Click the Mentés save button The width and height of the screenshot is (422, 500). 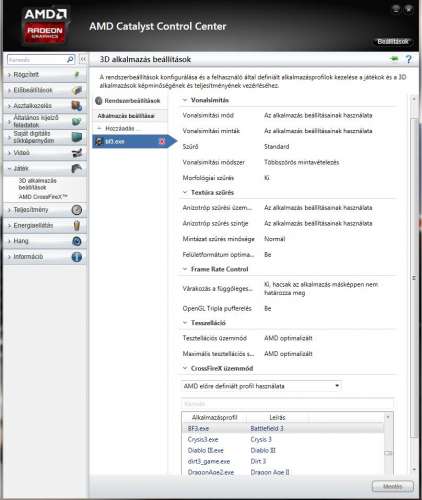[393, 486]
